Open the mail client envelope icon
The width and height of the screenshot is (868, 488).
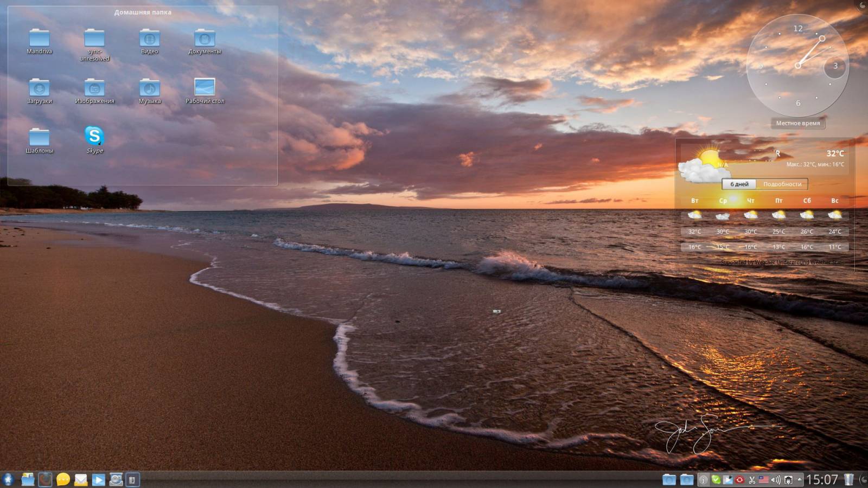[81, 479]
